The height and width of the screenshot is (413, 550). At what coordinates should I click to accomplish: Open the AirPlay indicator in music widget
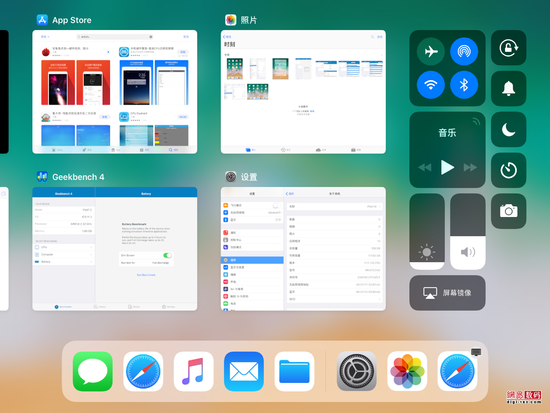click(x=476, y=121)
